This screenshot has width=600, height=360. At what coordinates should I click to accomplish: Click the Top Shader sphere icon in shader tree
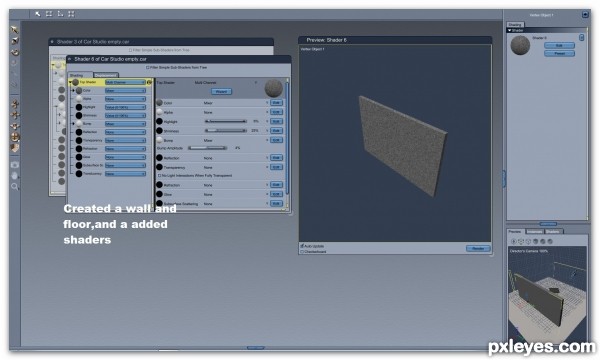[75, 82]
